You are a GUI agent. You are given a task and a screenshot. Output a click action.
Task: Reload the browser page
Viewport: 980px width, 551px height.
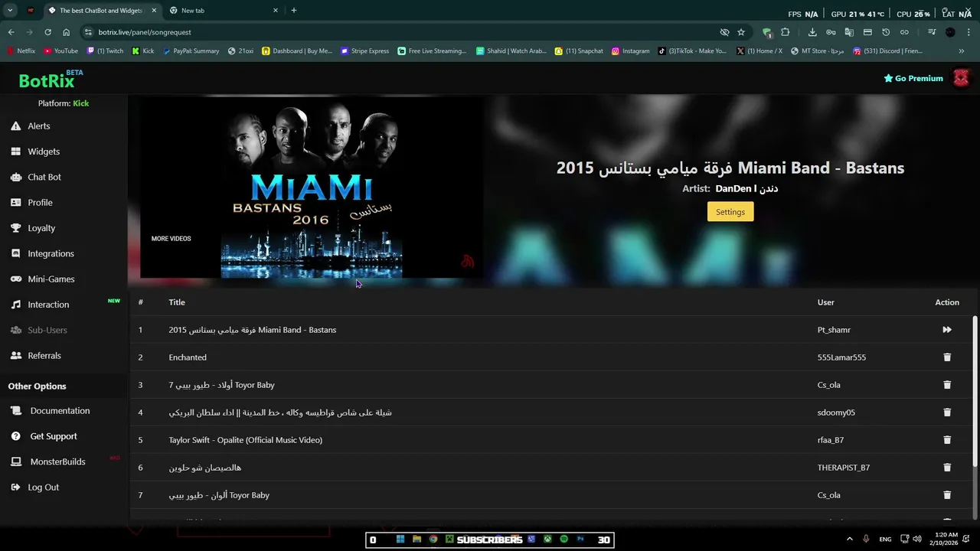tap(47, 32)
